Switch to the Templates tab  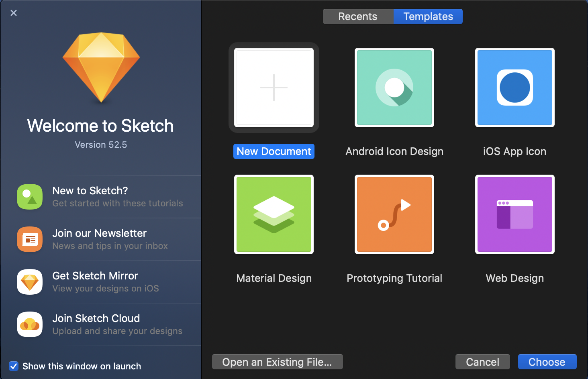pyautogui.click(x=428, y=16)
